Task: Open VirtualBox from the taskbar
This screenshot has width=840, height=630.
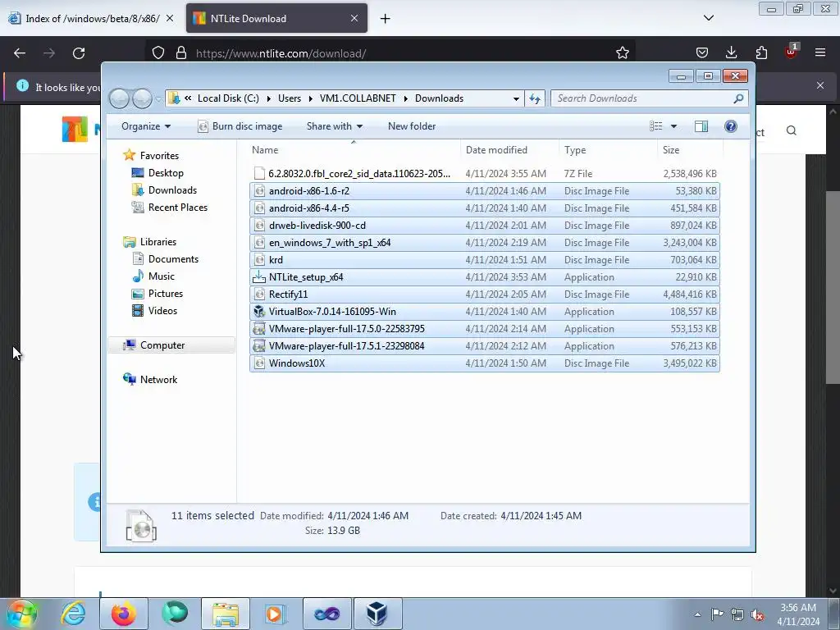Action: [377, 614]
